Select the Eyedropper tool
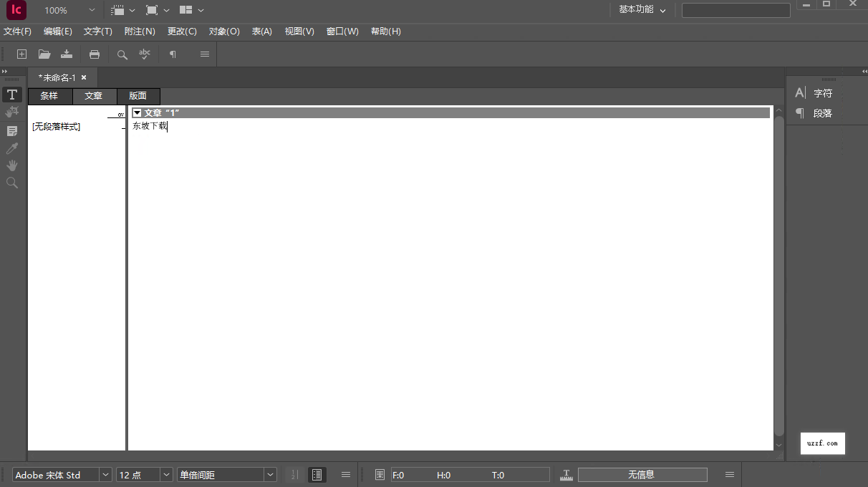This screenshot has height=487, width=868. pos(12,148)
